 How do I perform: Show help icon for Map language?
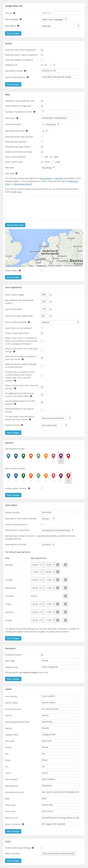tap(21, 19)
